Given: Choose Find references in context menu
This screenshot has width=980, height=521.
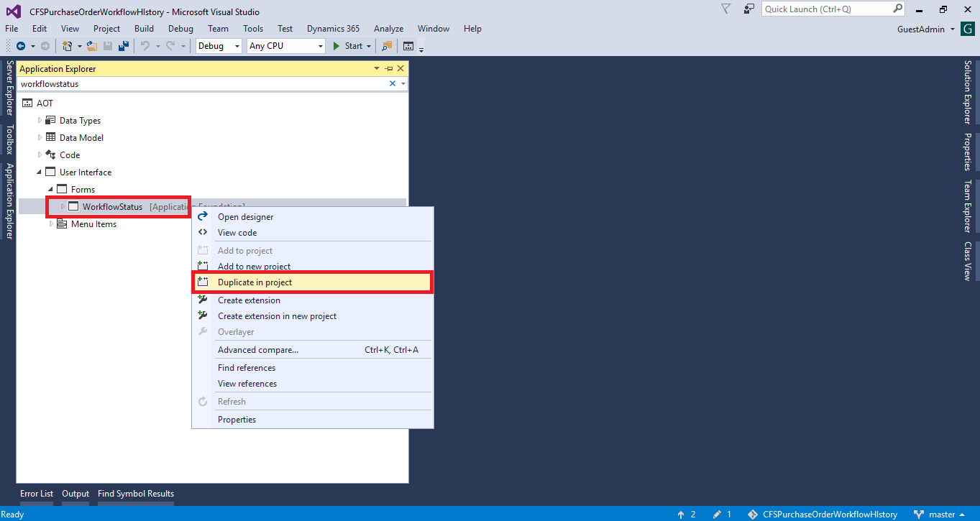Looking at the screenshot, I should coord(313,367).
